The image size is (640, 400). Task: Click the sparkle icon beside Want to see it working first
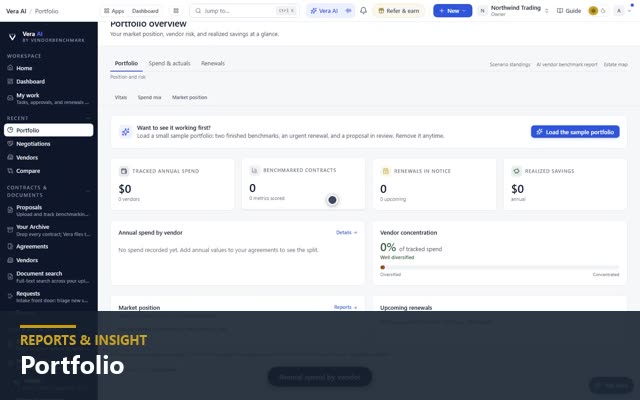[x=125, y=132]
